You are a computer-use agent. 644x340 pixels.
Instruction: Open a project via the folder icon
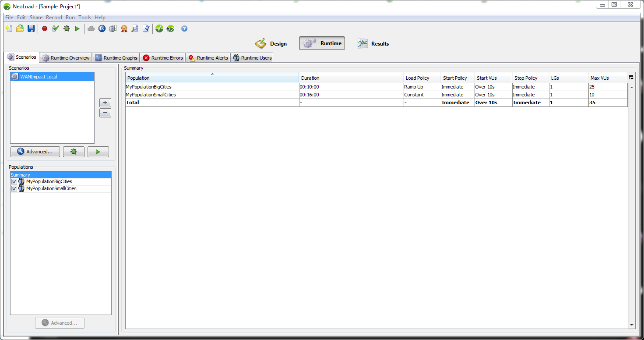[x=20, y=28]
